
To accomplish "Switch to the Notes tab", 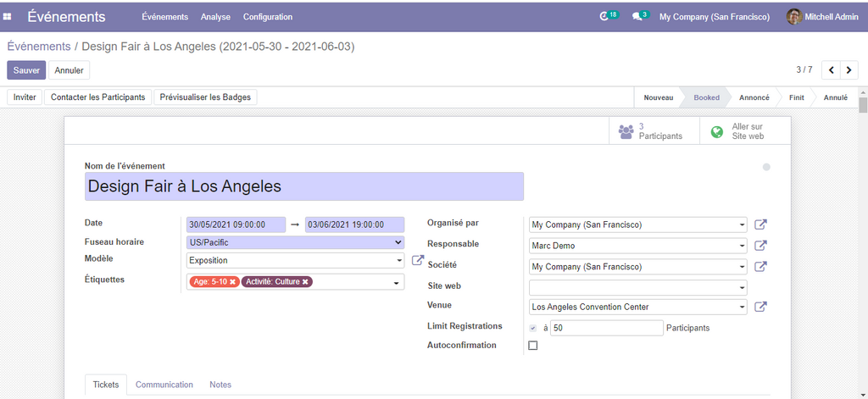I will [x=220, y=385].
